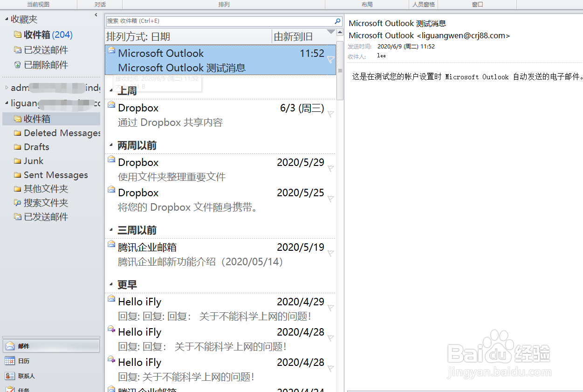Click in the 搜索 收件箱 search box
Viewport: 583px width, 392px height.
220,21
